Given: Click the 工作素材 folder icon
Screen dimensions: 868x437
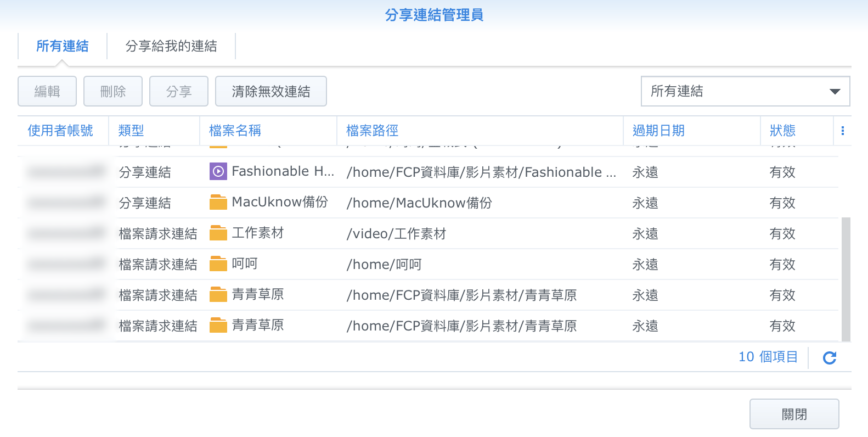Looking at the screenshot, I should point(218,233).
